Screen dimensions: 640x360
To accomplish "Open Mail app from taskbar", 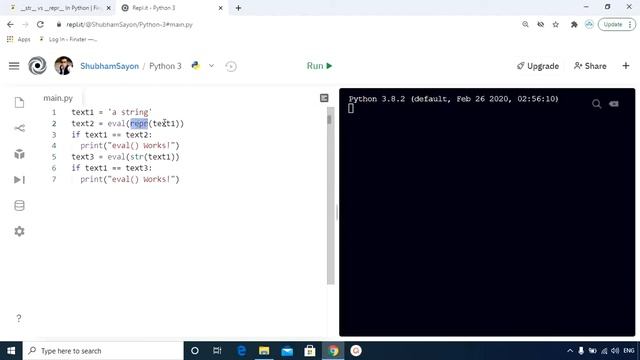I will coord(287,351).
